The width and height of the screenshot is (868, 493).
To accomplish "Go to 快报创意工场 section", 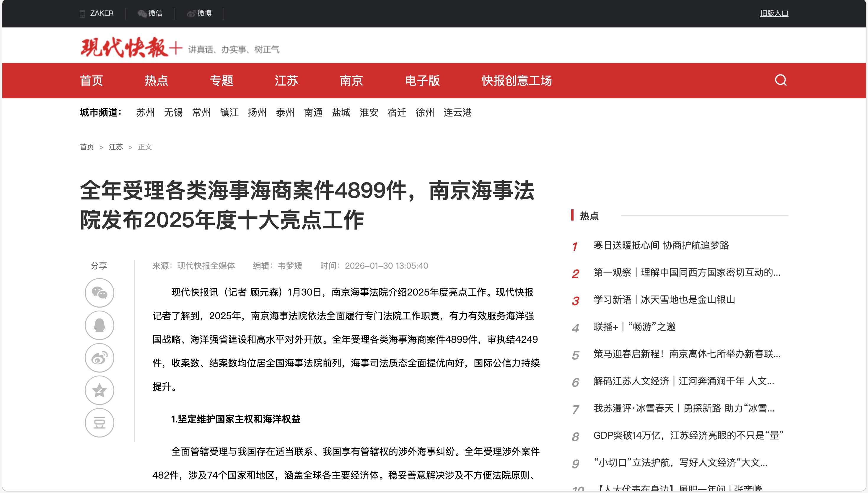I will click(517, 81).
